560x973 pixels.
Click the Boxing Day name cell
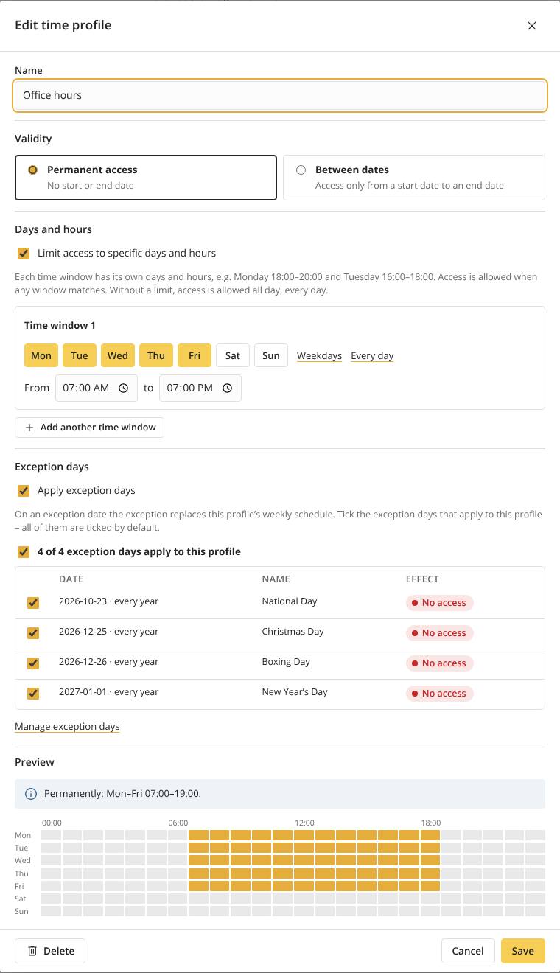pyautogui.click(x=286, y=662)
